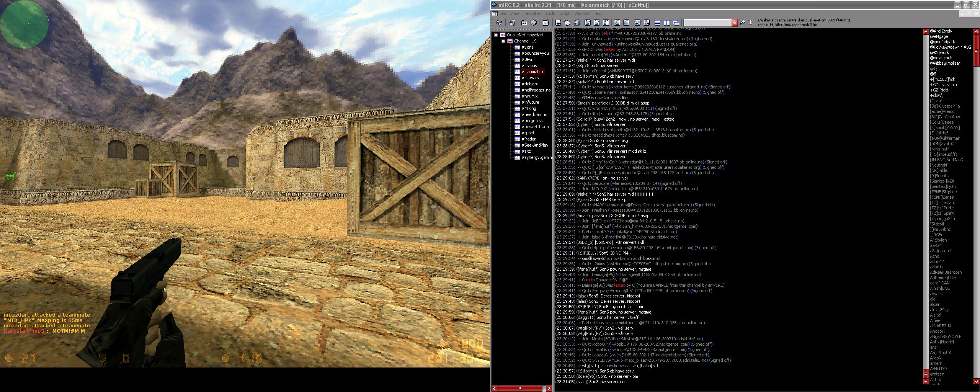Open the Script menu

564,13
